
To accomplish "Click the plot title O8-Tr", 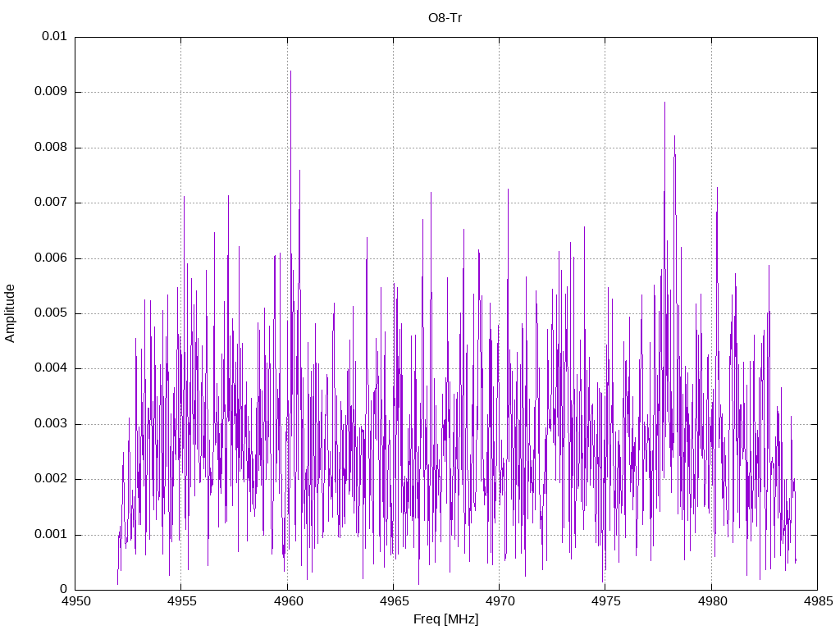I will click(x=445, y=18).
